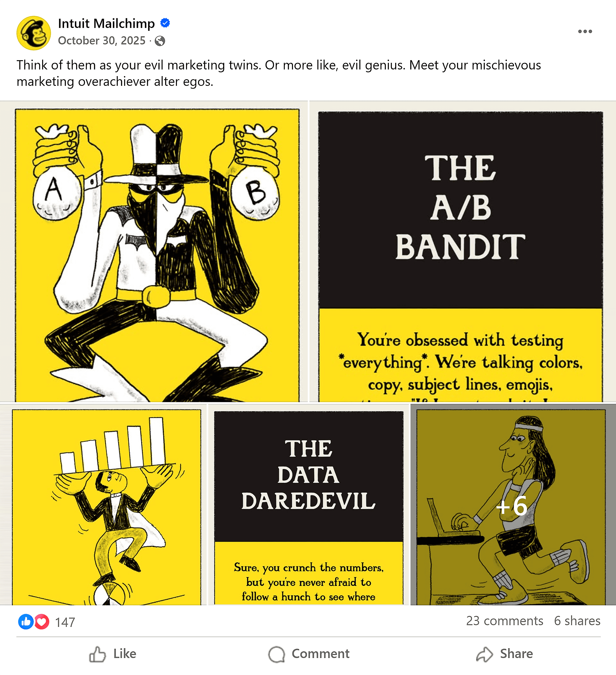Open The A/B Bandit text card image
The width and height of the screenshot is (616, 675).
pos(462,251)
